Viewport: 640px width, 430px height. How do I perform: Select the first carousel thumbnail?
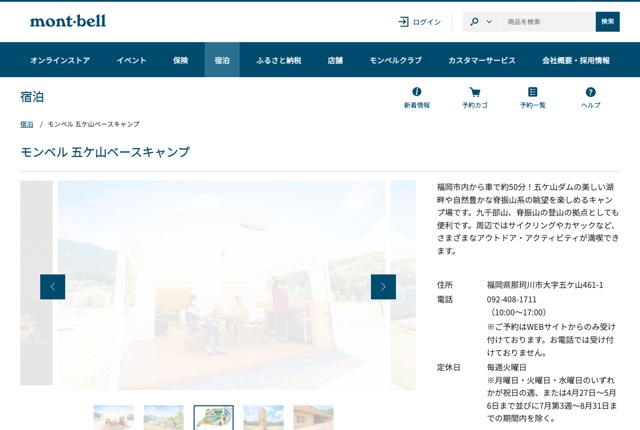pos(113,417)
